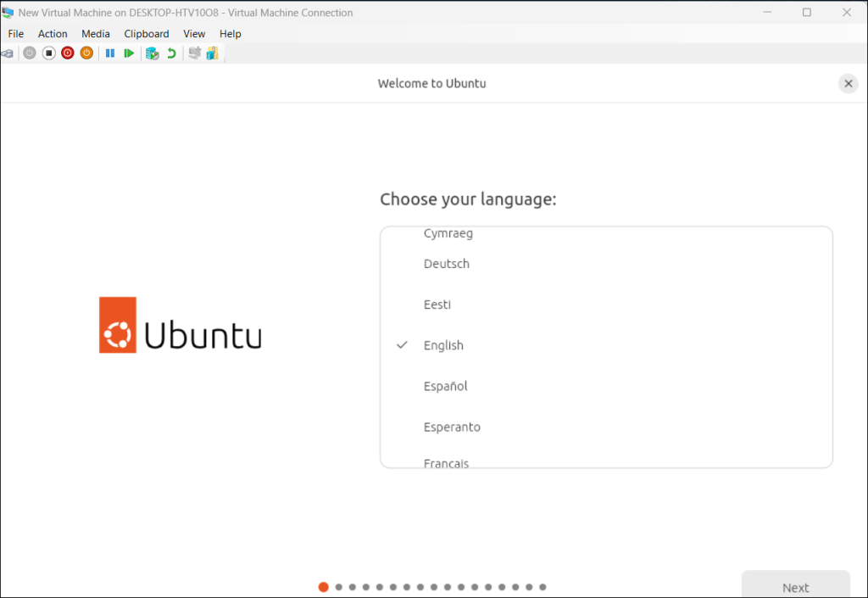Click the greyed enhanced session icon

(x=194, y=53)
